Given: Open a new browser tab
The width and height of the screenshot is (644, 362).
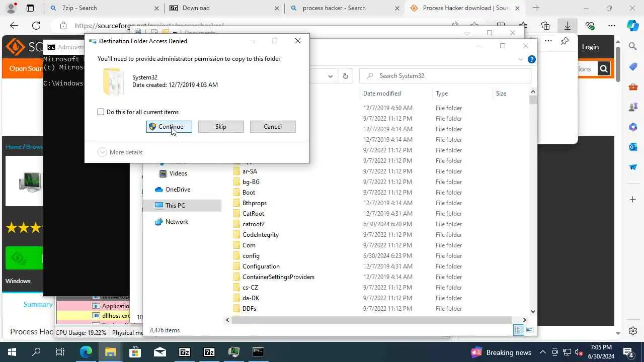Looking at the screenshot, I should tap(536, 8).
